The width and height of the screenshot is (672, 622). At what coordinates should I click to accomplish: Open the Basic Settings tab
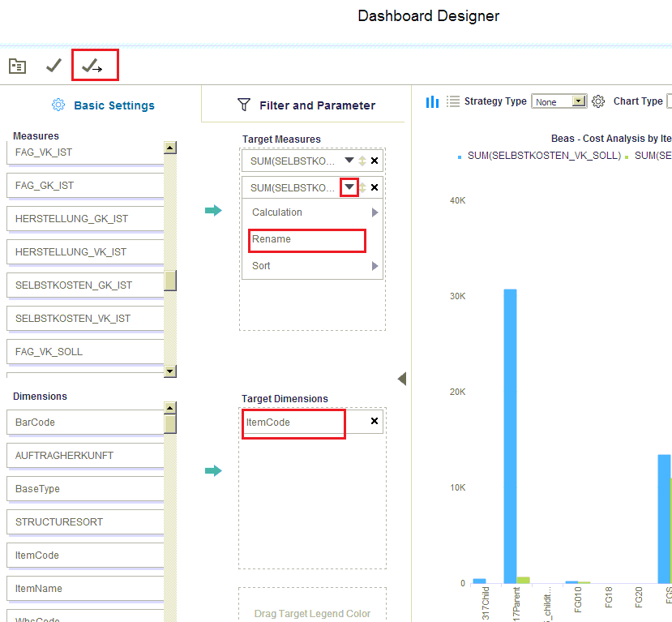point(103,105)
